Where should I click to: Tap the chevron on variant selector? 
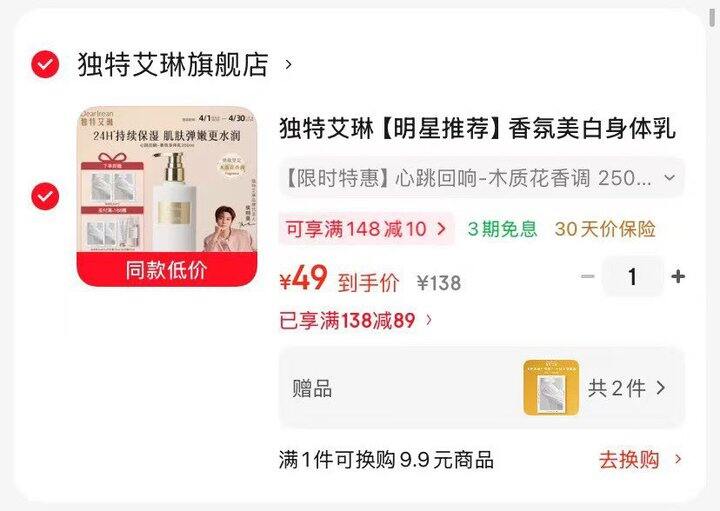coord(670,178)
